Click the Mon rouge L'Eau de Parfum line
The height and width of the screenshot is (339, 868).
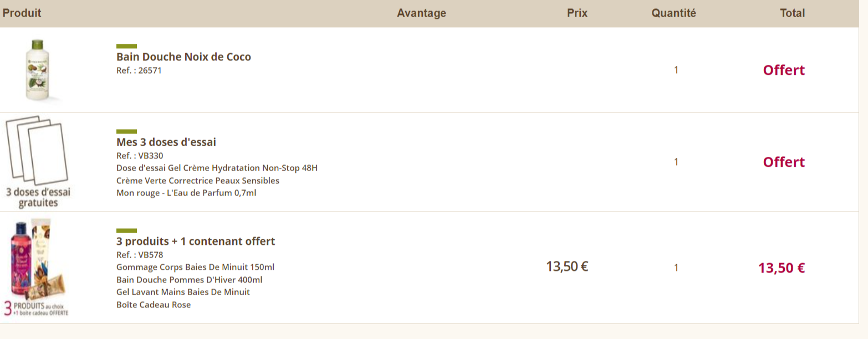click(x=186, y=193)
